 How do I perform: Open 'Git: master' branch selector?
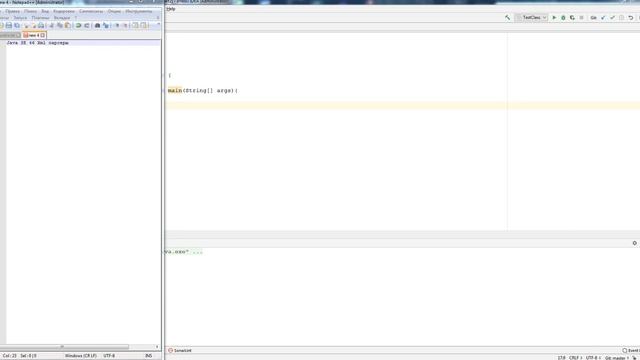click(617, 358)
